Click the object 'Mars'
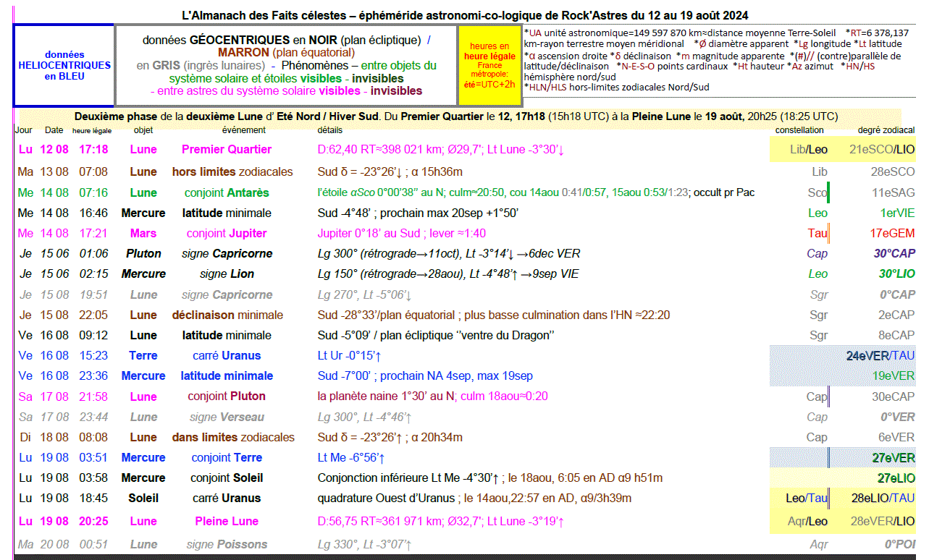The height and width of the screenshot is (560, 929). (x=143, y=233)
